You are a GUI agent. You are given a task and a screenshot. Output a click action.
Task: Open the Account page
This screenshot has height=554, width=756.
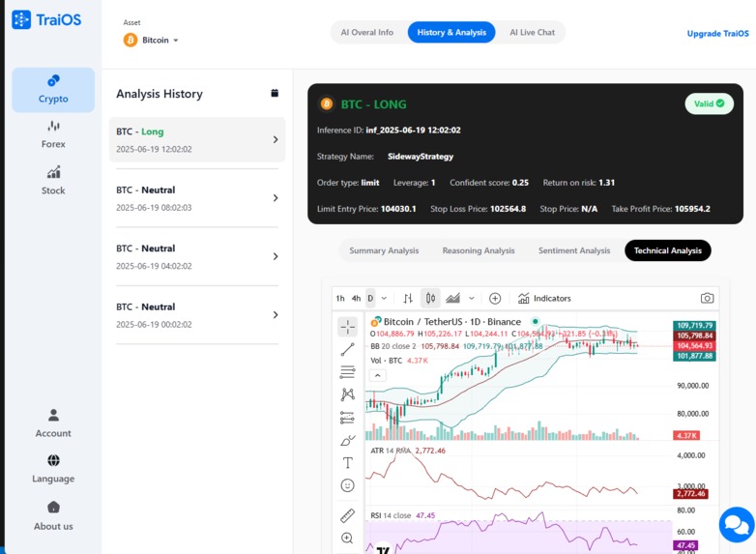53,423
